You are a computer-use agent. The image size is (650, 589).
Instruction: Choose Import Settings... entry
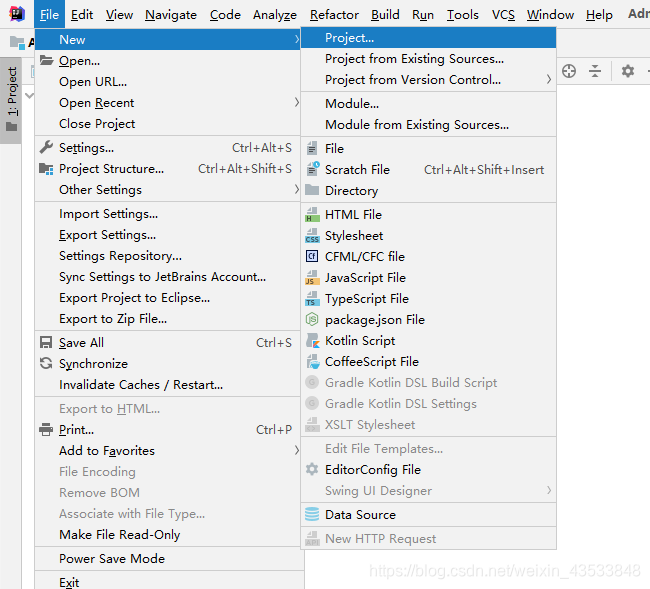[x=167, y=213]
